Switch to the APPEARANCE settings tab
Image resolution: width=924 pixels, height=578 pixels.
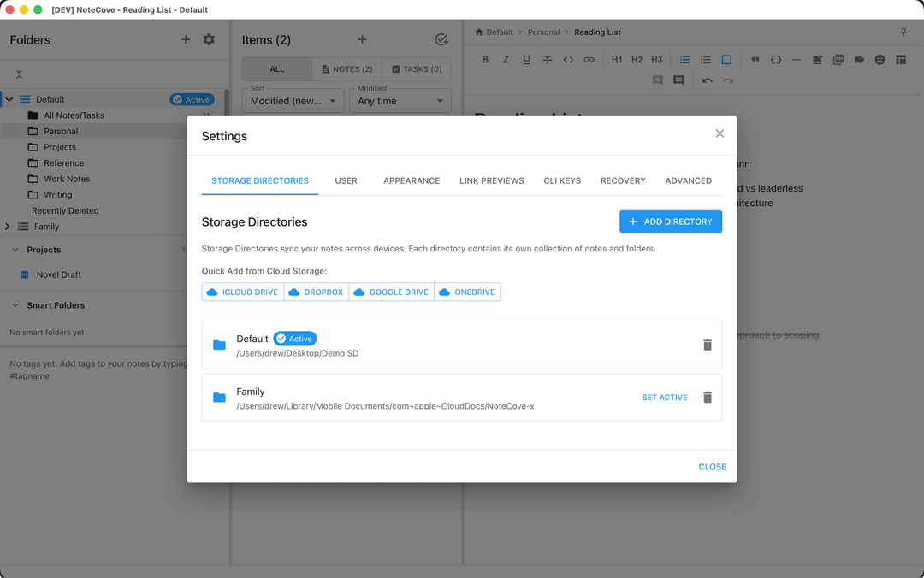point(412,180)
